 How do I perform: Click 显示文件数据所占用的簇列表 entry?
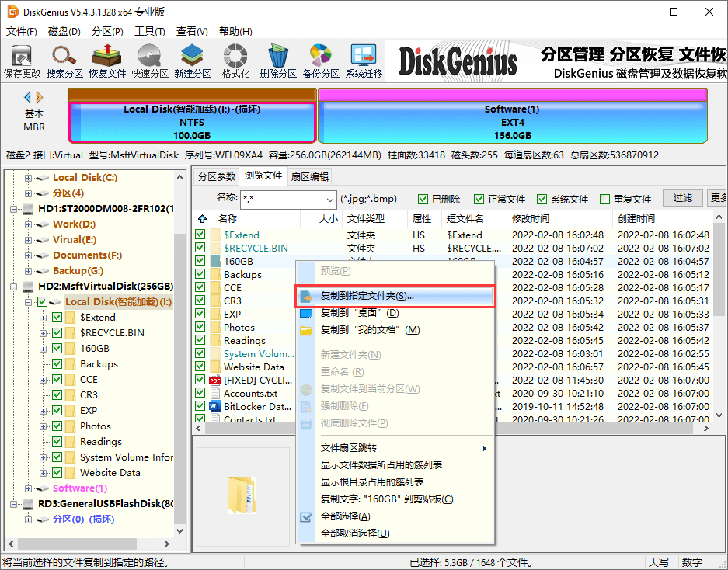click(395, 464)
